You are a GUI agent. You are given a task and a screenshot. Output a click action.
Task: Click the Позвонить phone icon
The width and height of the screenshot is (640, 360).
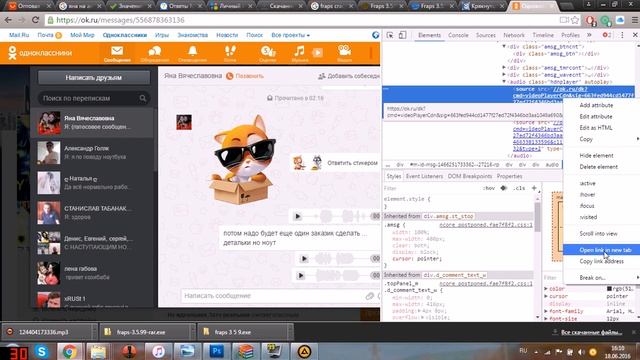coord(229,76)
